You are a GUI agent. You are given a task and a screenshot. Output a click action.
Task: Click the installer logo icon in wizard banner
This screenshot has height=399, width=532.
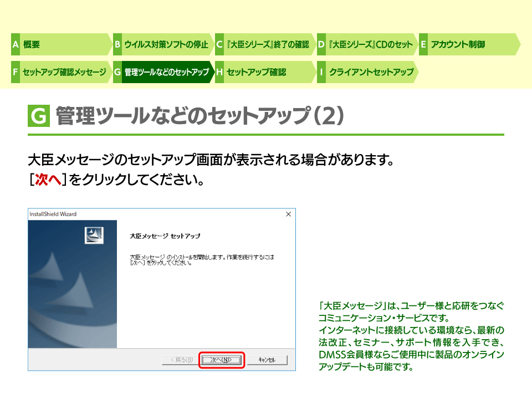pos(94,235)
